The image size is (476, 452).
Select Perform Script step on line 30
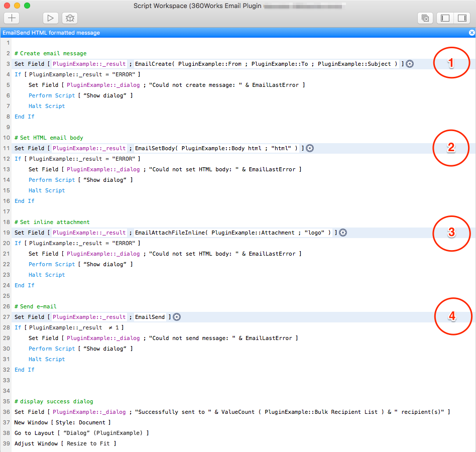point(81,349)
